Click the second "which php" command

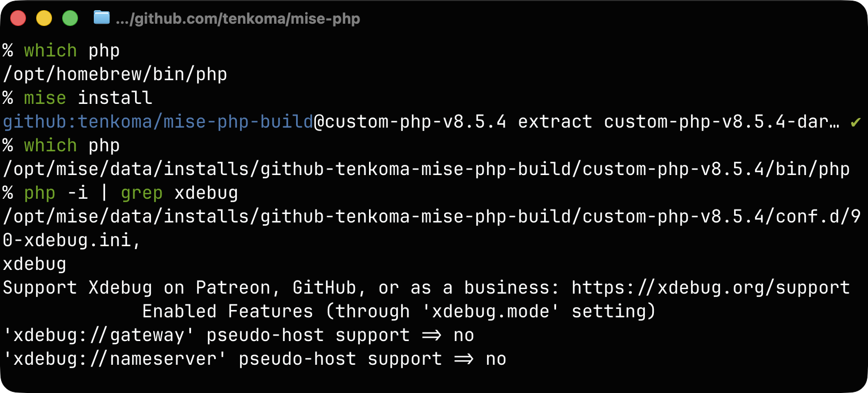(x=72, y=145)
